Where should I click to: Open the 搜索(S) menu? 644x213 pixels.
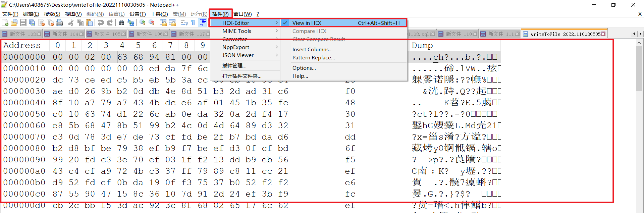(52, 14)
